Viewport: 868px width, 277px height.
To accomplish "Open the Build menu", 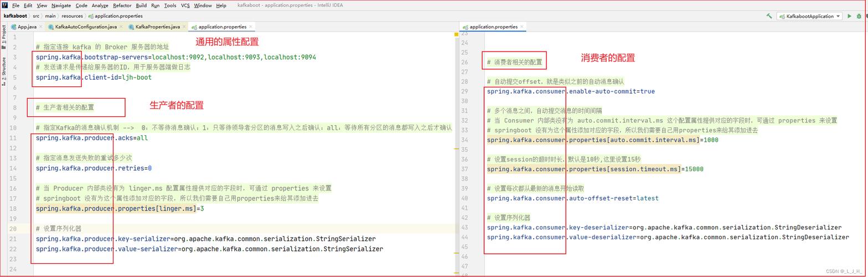I will (141, 6).
